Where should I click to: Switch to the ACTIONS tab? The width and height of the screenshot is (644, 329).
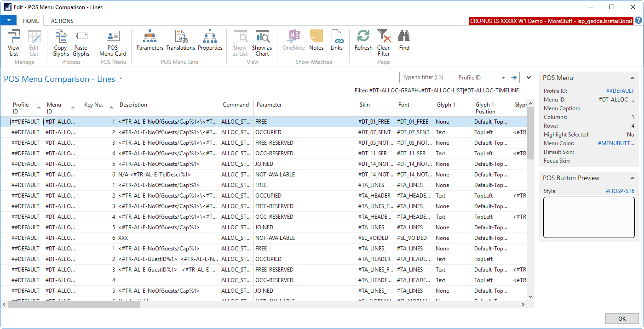click(x=62, y=21)
